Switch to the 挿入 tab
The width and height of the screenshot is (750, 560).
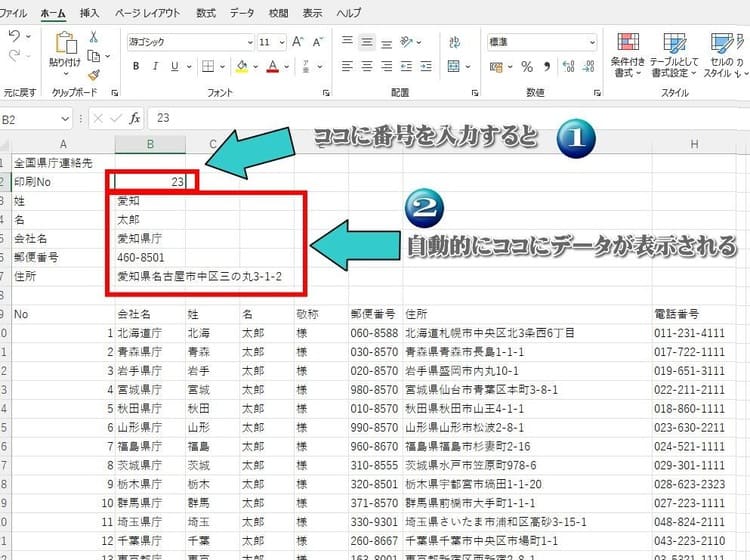[x=89, y=13]
